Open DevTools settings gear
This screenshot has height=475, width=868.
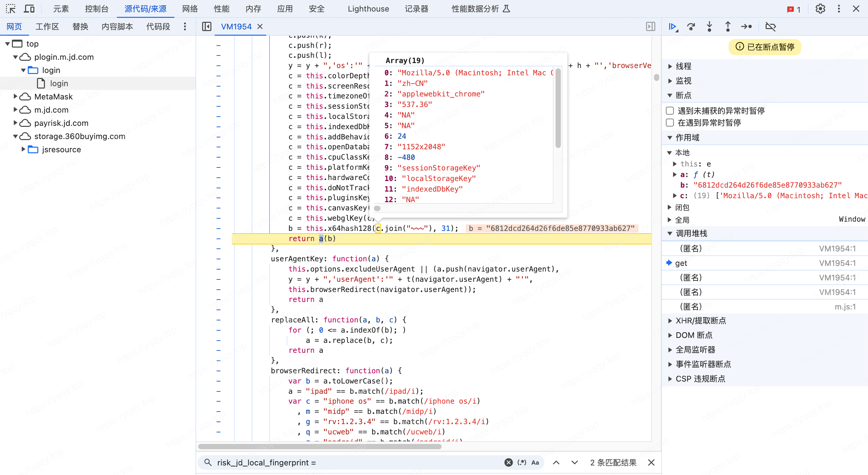[x=820, y=9]
